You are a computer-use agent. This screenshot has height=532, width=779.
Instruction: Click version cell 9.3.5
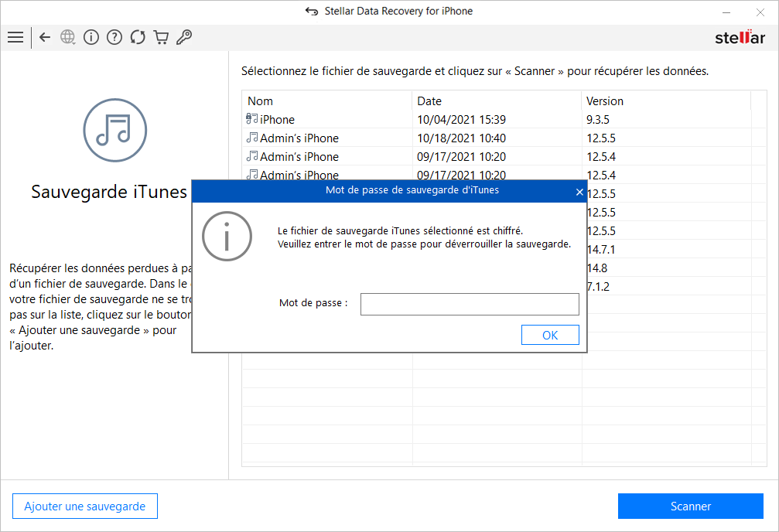[x=598, y=120]
